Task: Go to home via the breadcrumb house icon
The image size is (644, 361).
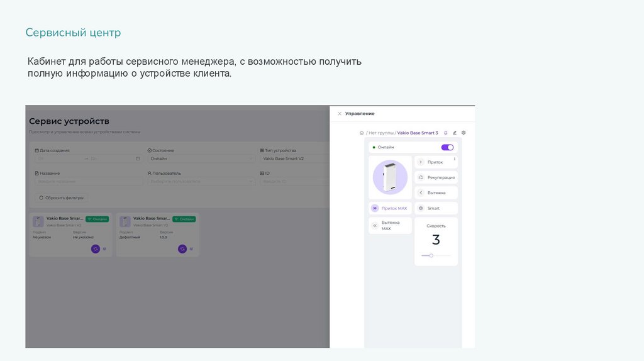Action: 362,133
